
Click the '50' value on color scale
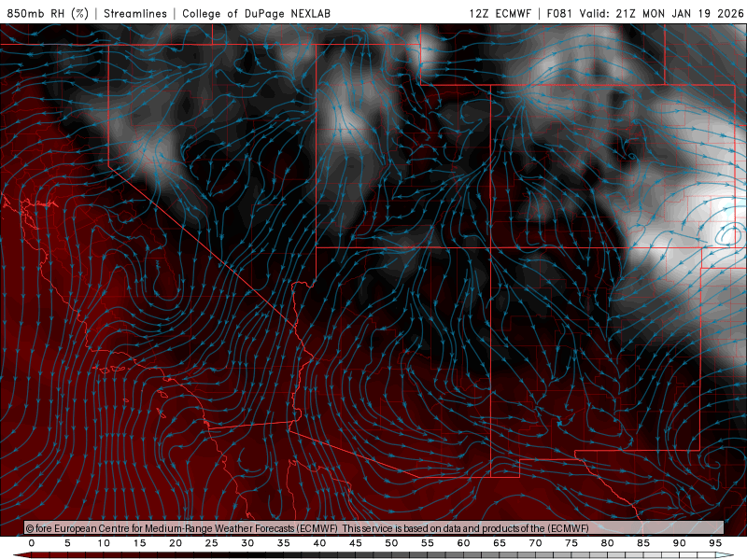pos(391,543)
